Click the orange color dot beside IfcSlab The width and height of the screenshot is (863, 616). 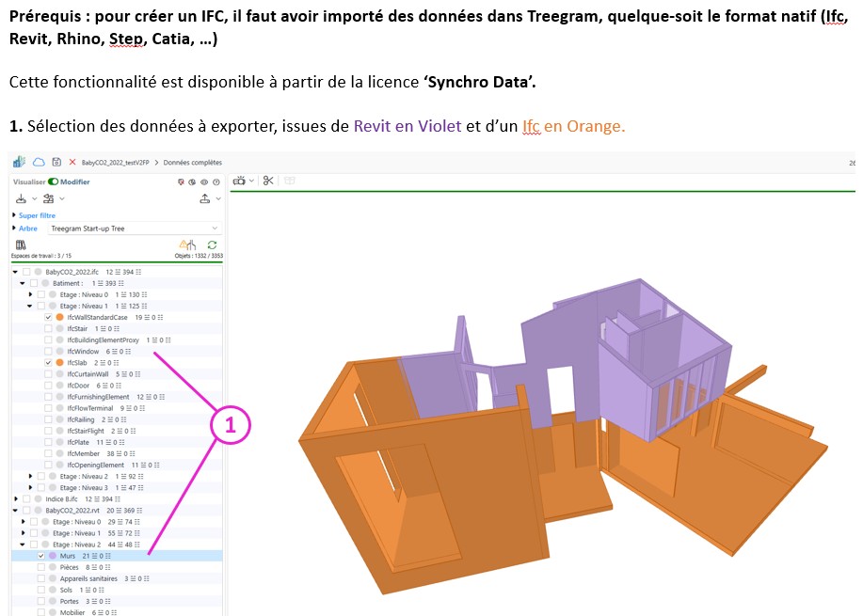pyautogui.click(x=59, y=362)
